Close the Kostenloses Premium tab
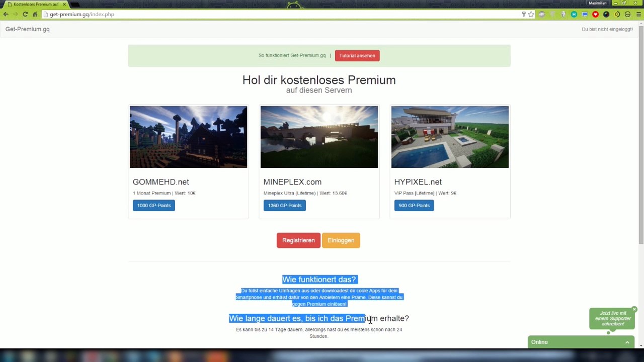This screenshot has width=644, height=362. [64, 4]
